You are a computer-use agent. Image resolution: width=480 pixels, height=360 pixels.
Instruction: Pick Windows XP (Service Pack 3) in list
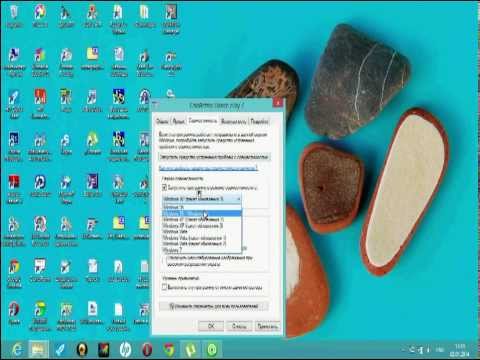click(x=202, y=226)
